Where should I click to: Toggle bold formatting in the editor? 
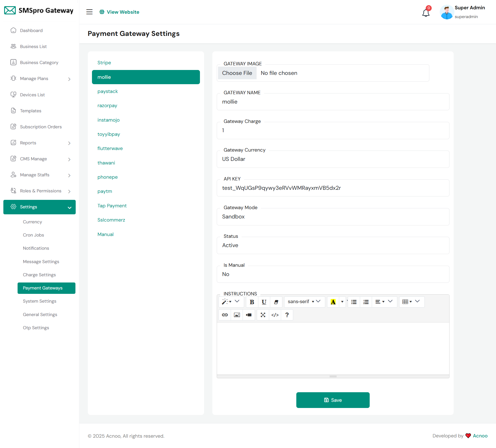pos(252,302)
